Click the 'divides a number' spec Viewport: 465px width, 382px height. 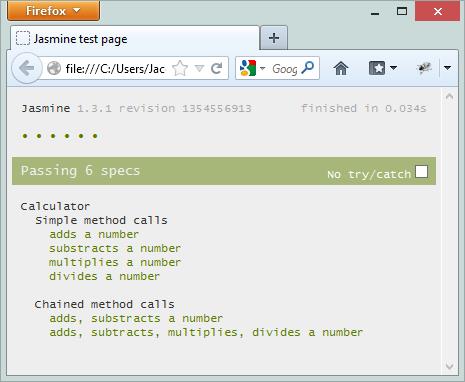coord(104,276)
